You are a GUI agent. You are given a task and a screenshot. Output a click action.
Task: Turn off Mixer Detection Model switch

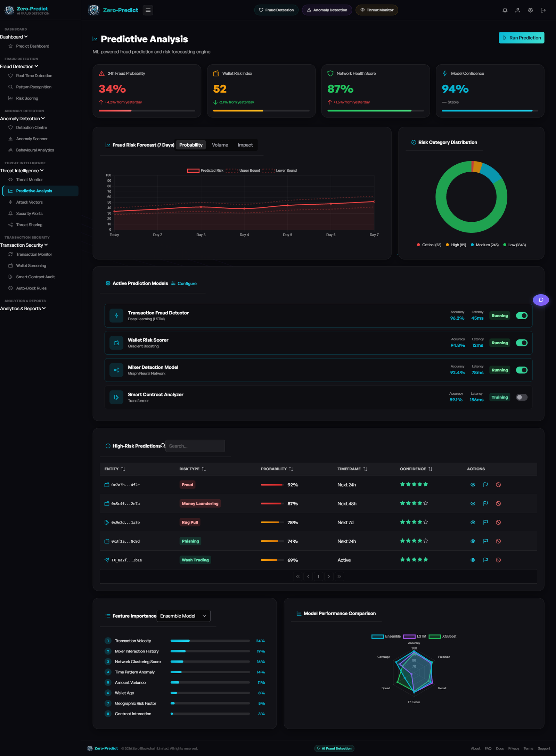click(x=522, y=370)
